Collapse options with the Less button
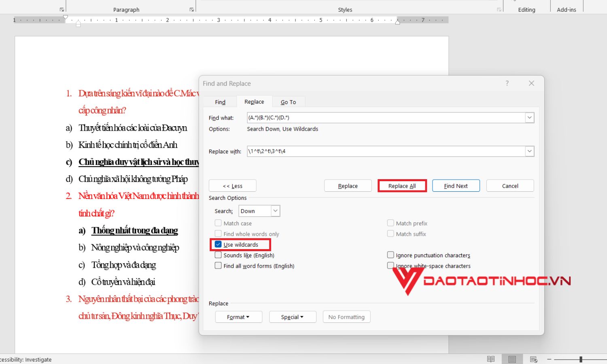The image size is (607, 364). pyautogui.click(x=233, y=186)
